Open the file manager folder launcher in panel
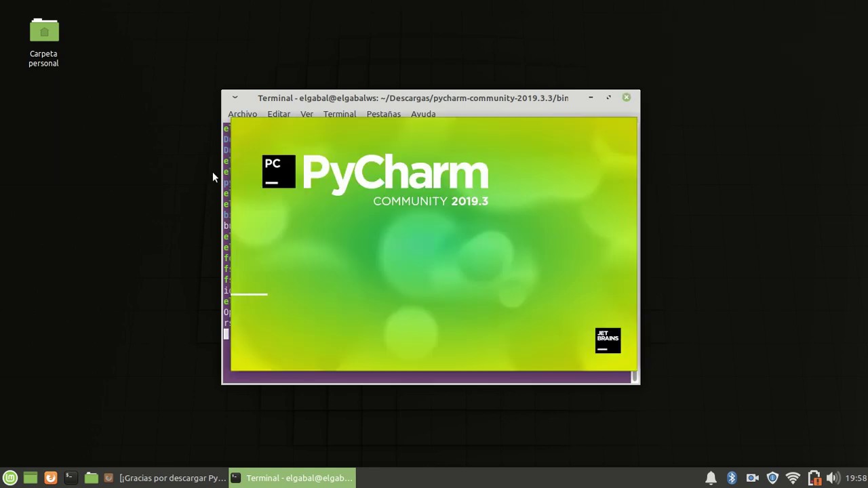The height and width of the screenshot is (488, 868). [91, 478]
